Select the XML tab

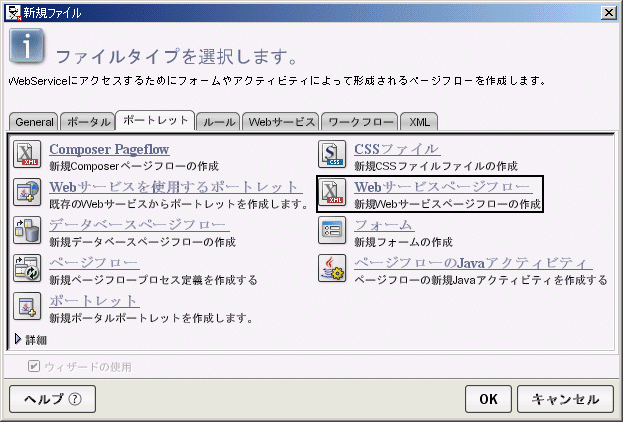(420, 122)
